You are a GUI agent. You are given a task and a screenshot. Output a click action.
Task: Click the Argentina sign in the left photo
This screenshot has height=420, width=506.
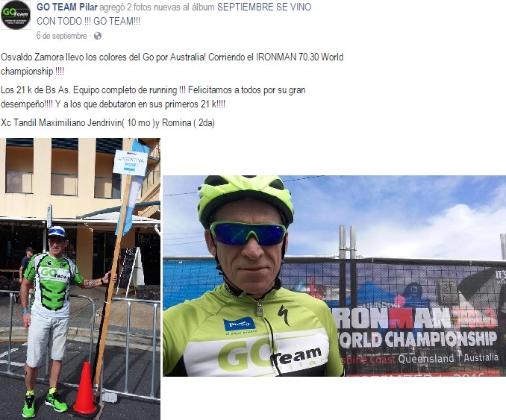click(x=131, y=163)
